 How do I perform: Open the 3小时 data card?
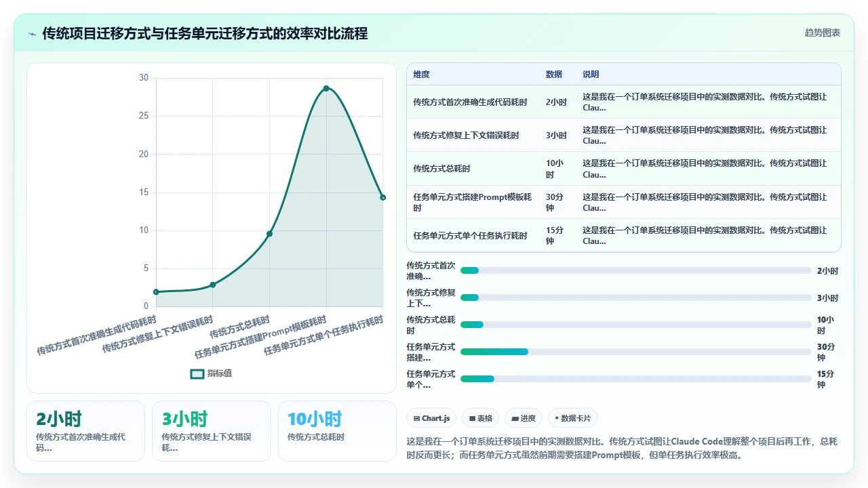211,431
